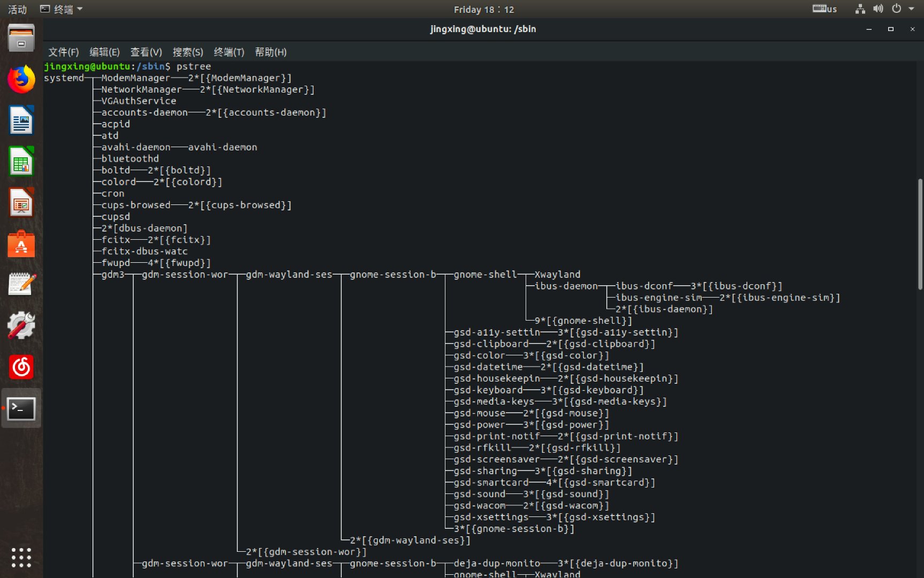Open system menu dropdown arrow
Viewport: 924px width, 578px height.
pos(911,9)
